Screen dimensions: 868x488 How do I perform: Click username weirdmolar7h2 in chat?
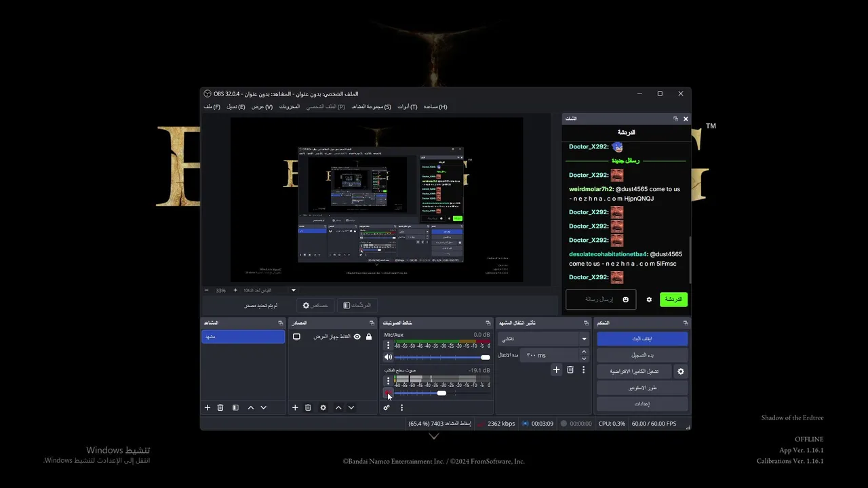pyautogui.click(x=591, y=189)
